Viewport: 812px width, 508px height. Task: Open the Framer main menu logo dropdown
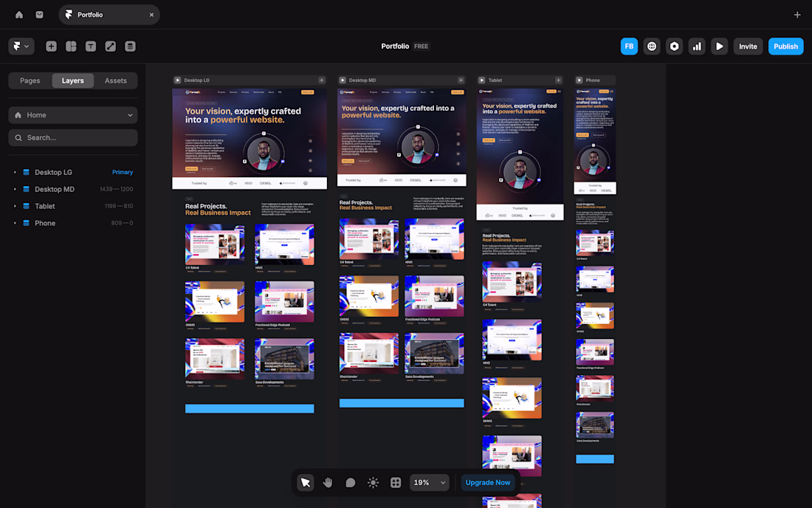pyautogui.click(x=21, y=46)
